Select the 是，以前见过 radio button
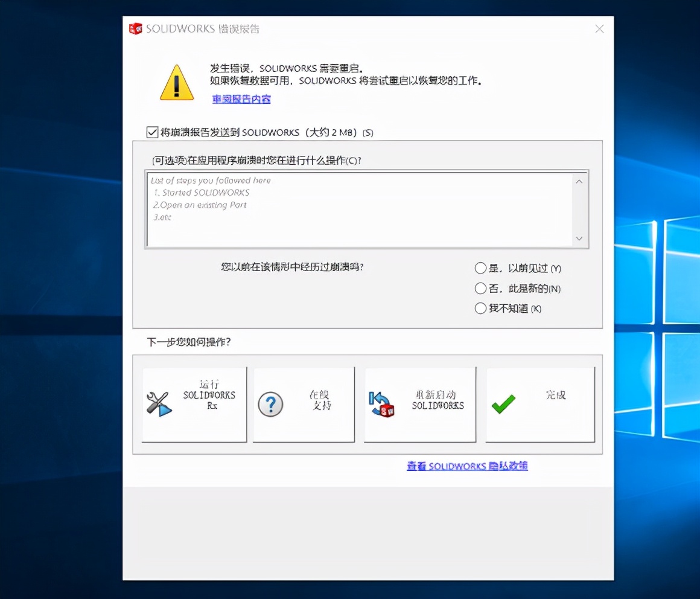The height and width of the screenshot is (599, 700). [480, 268]
